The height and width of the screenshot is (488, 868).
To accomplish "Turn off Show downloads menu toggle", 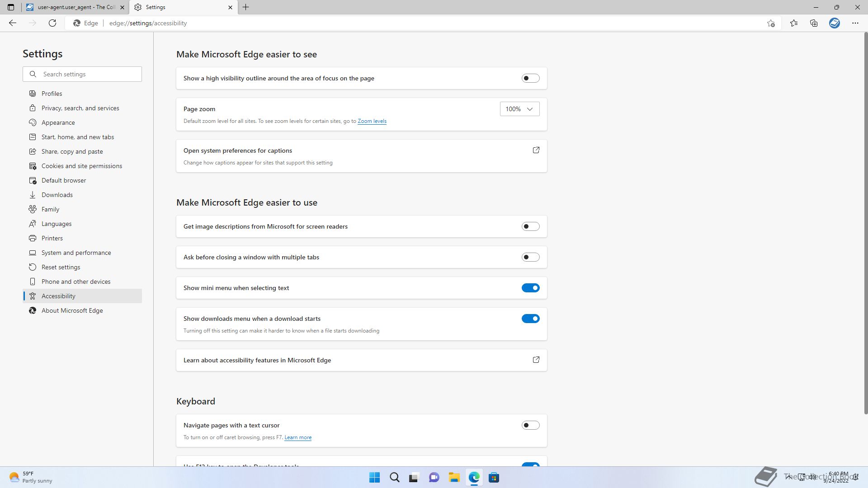I will coord(530,319).
